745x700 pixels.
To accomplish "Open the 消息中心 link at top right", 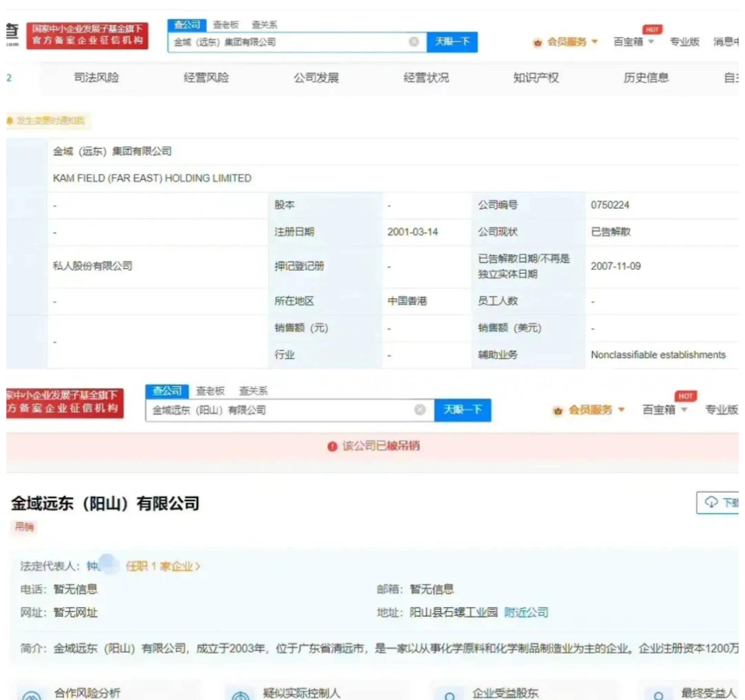I will [726, 42].
